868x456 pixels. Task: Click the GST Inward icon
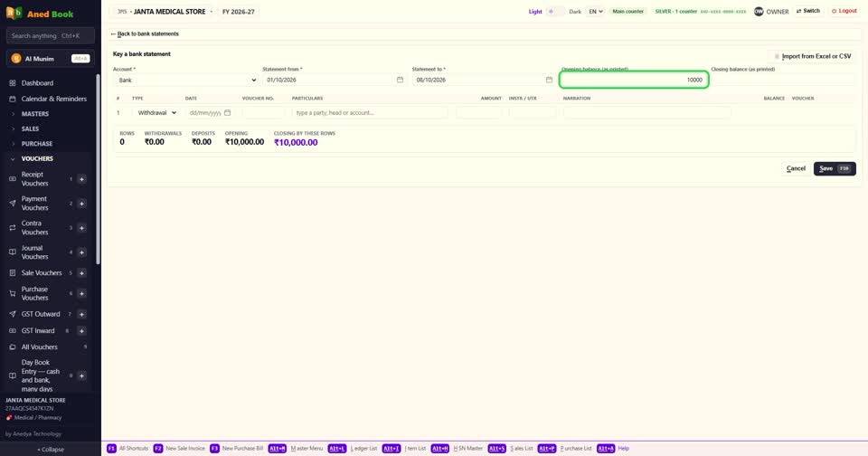click(x=12, y=331)
